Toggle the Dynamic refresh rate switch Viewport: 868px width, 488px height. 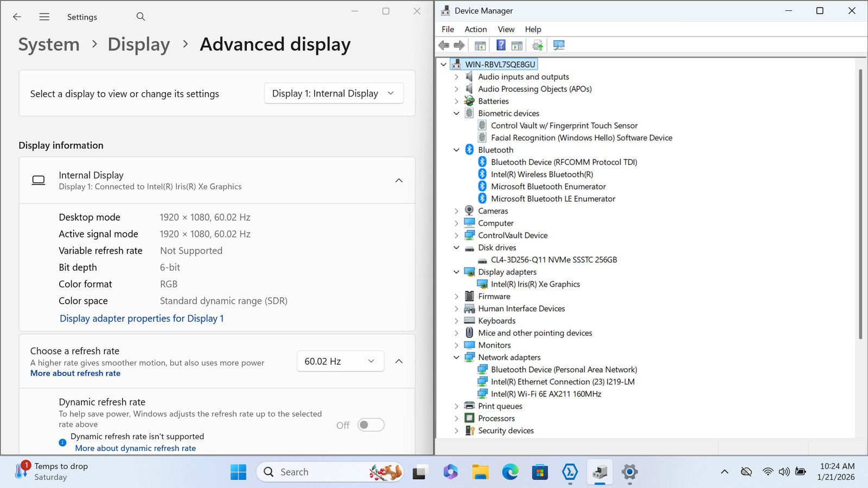tap(371, 425)
